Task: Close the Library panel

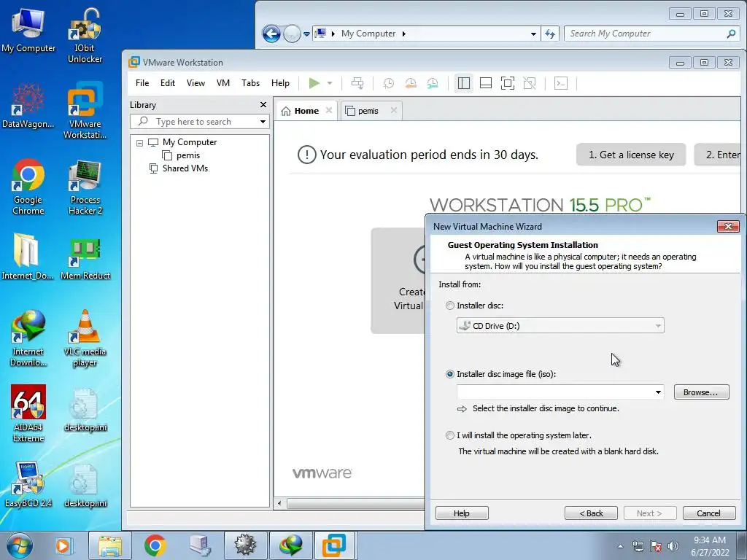Action: [x=263, y=104]
